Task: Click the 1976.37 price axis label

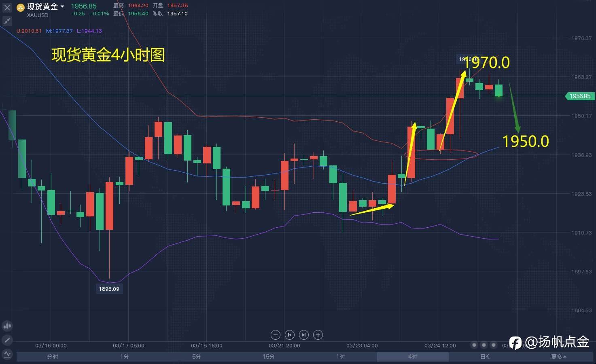Action: pos(581,38)
